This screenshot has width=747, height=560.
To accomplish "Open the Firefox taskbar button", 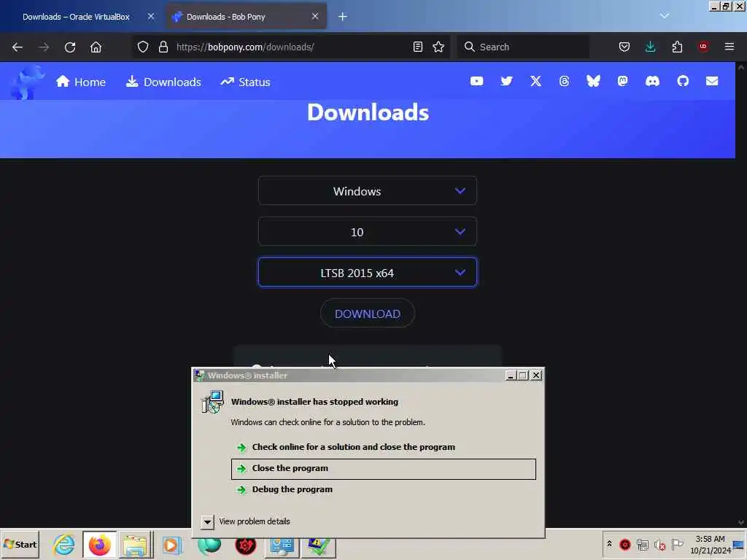I will (x=99, y=545).
